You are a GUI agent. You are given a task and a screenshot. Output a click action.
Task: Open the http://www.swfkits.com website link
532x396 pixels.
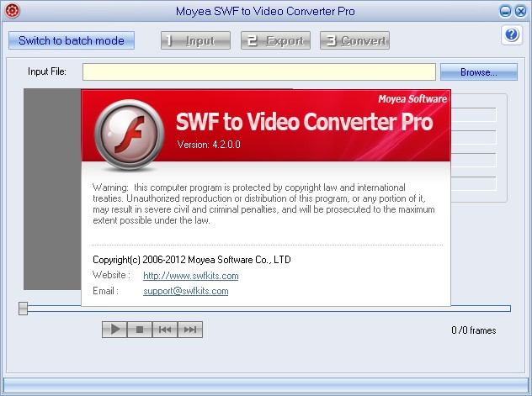click(x=191, y=276)
